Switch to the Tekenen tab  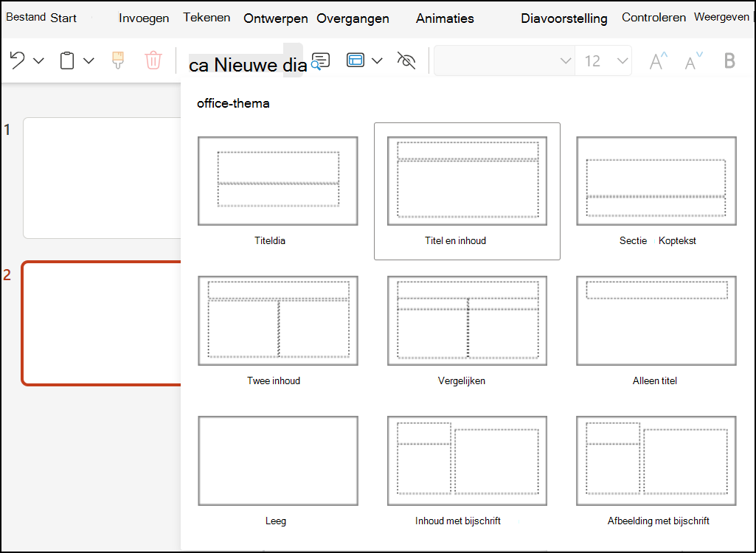point(207,18)
